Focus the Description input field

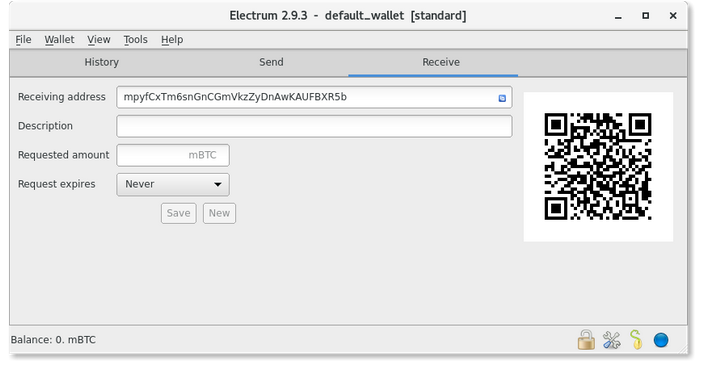click(314, 126)
